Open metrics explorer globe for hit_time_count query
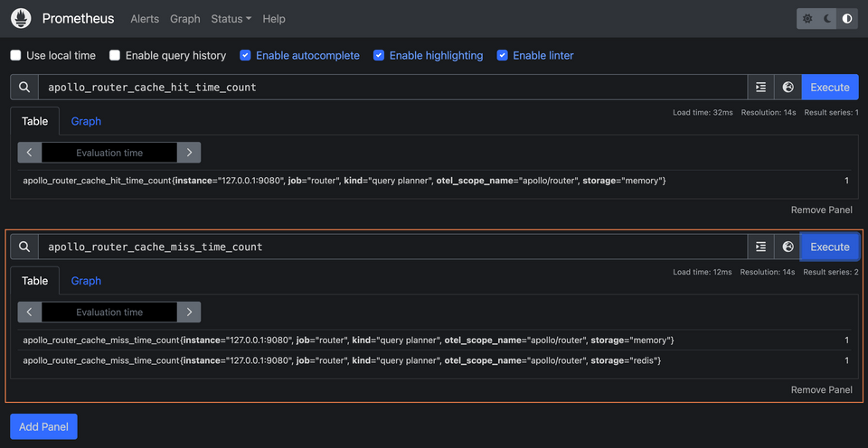This screenshot has width=868, height=448. point(788,88)
